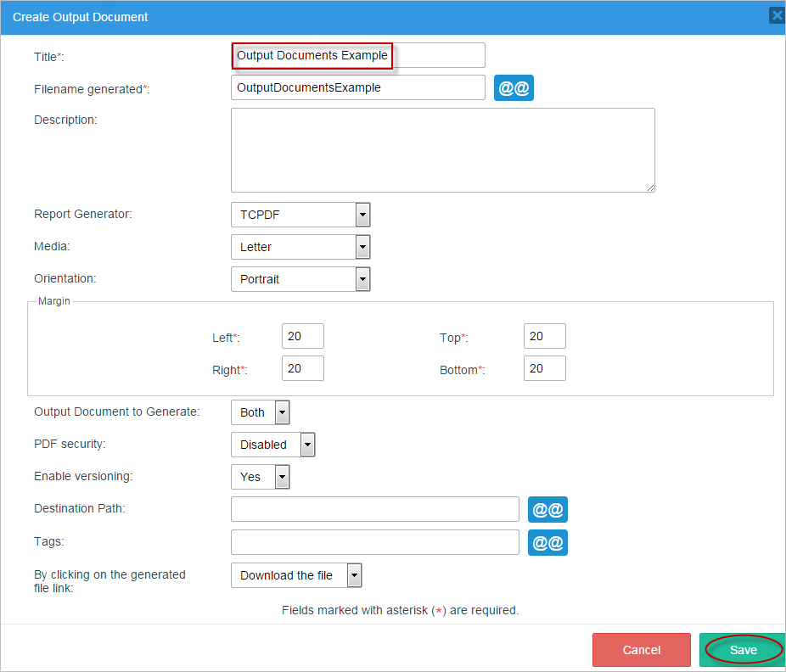The image size is (786, 672).
Task: Click inside the Description text area
Action: [x=442, y=150]
